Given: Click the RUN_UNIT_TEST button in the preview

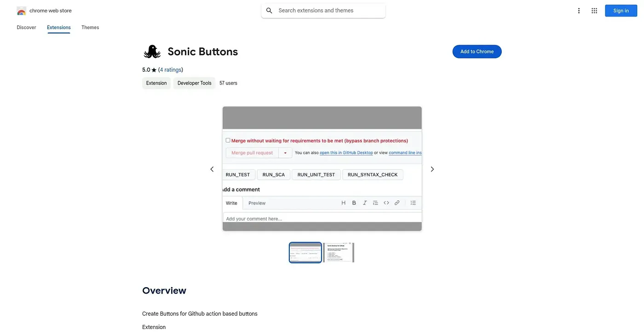Looking at the screenshot, I should pos(316,175).
